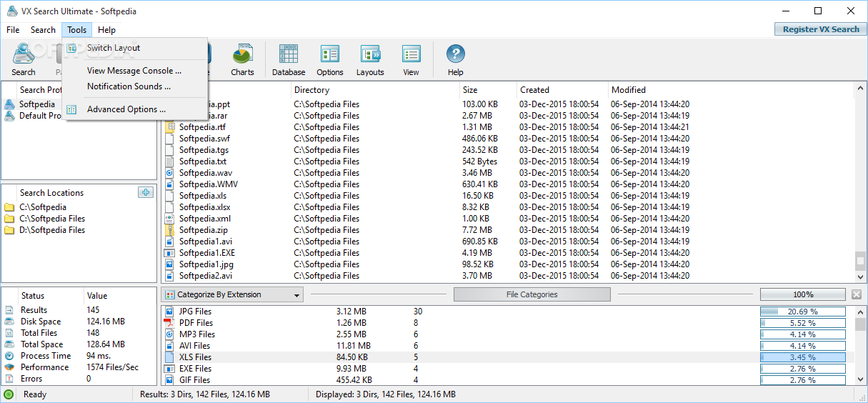Click the D:\Softpedia Files folder icon

coord(9,230)
